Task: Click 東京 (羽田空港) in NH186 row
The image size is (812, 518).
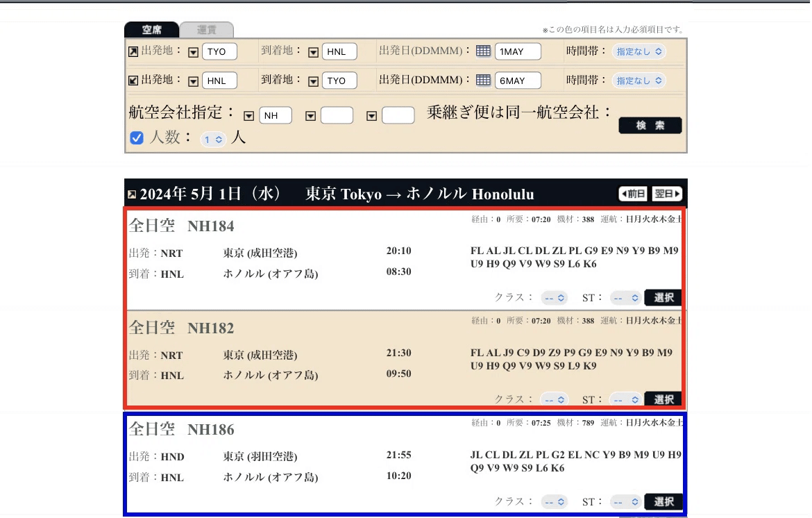Action: coord(260,456)
